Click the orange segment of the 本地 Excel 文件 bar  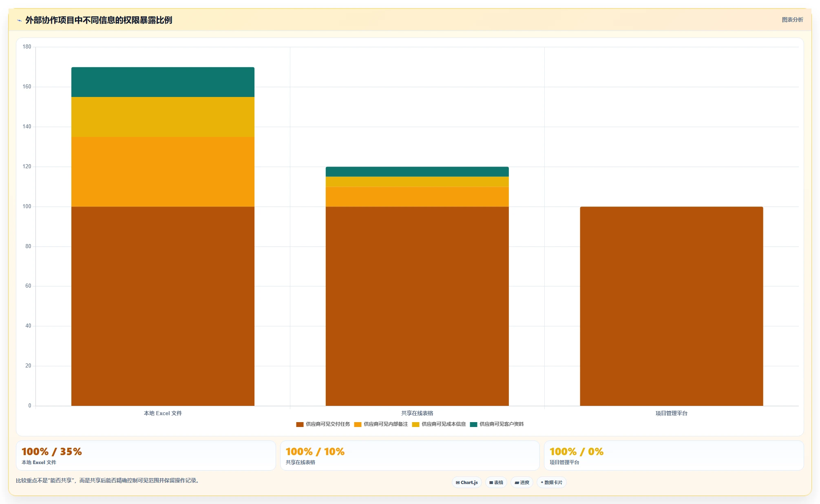coord(163,172)
